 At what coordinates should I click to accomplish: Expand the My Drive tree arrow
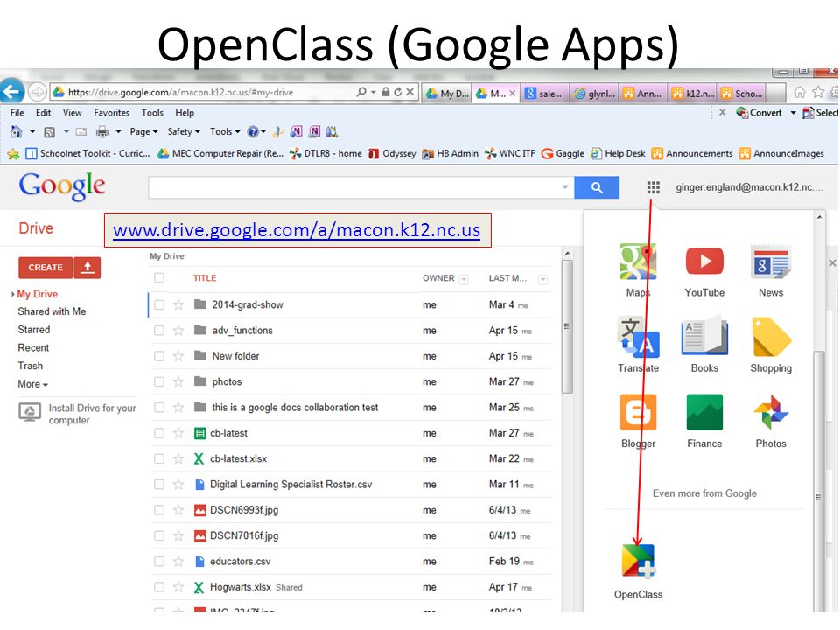point(13,294)
